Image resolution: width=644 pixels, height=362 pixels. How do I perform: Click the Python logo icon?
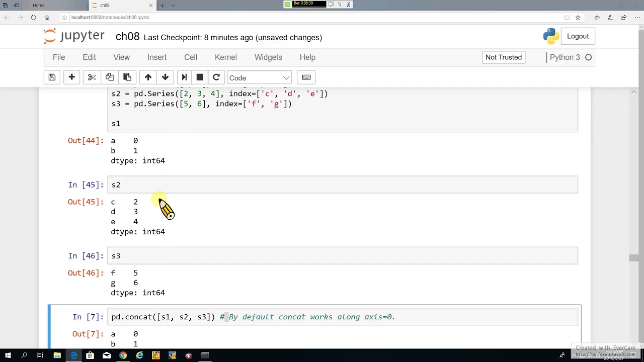point(551,36)
